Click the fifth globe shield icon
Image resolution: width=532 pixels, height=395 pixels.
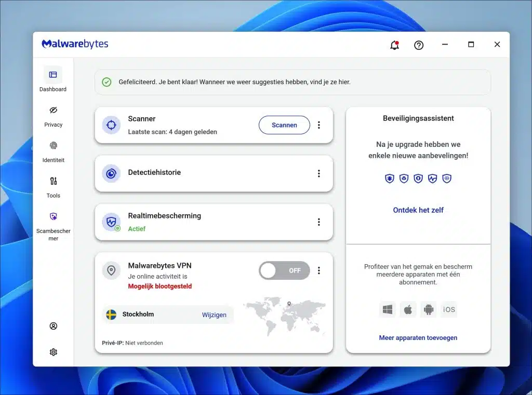tap(447, 179)
